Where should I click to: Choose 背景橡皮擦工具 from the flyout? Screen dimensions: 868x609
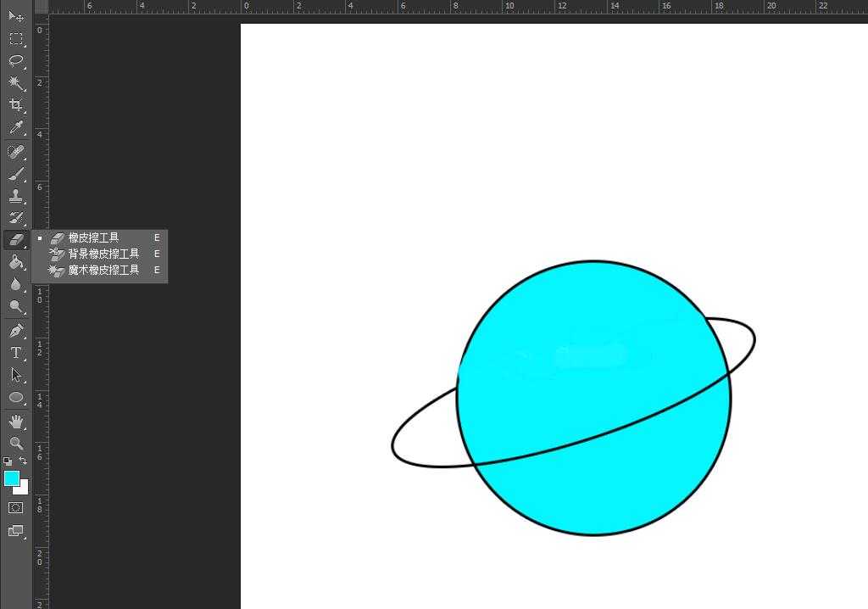(x=103, y=254)
